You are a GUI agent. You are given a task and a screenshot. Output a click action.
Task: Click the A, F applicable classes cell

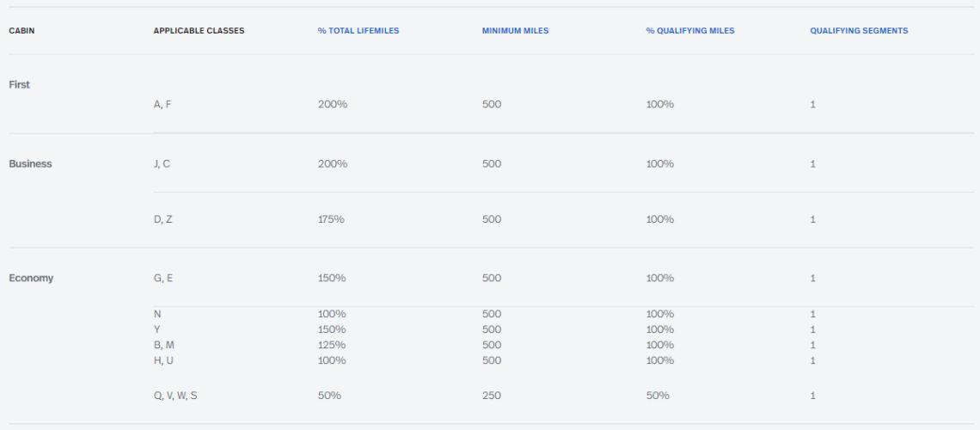(x=162, y=104)
